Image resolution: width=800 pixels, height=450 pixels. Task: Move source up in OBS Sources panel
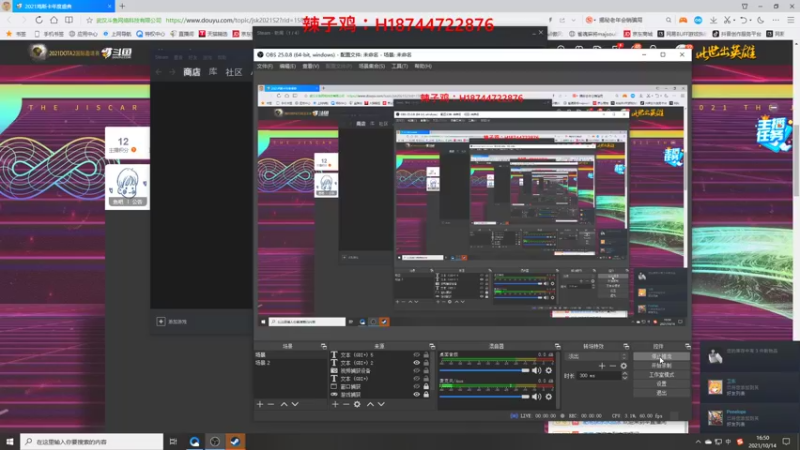[x=370, y=404]
